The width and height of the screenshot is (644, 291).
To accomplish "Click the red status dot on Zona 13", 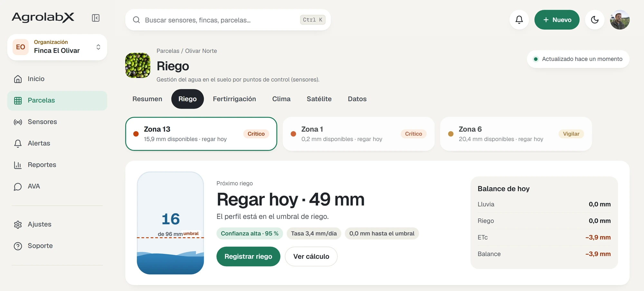I will [x=136, y=134].
